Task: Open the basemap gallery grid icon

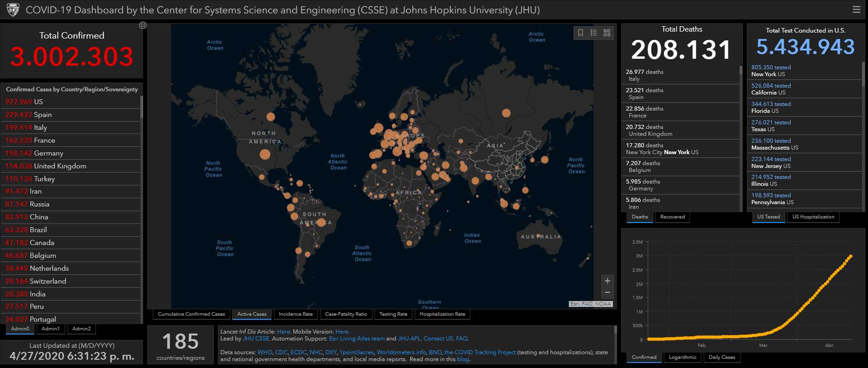Action: (x=607, y=33)
